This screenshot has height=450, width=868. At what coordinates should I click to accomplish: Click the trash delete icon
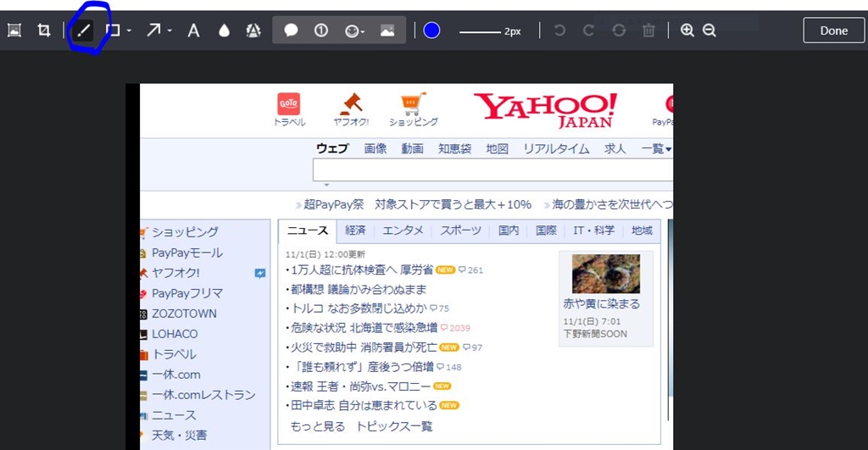coord(648,31)
